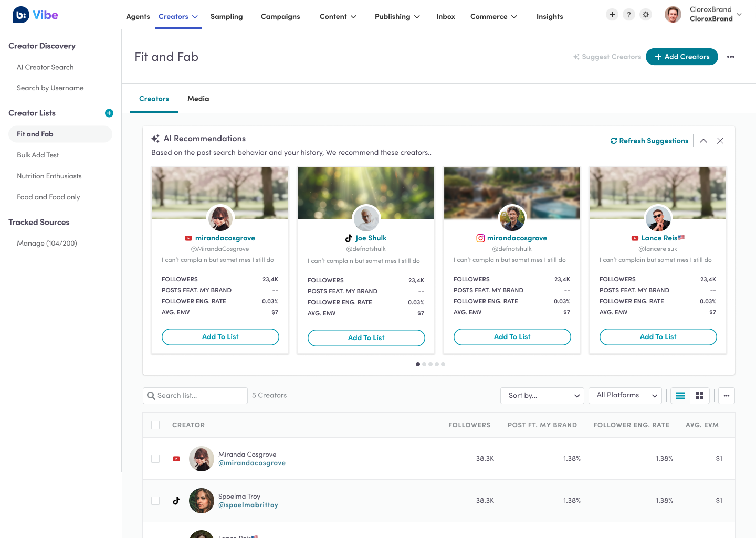Go to first recommendations carousel page dot

click(418, 364)
